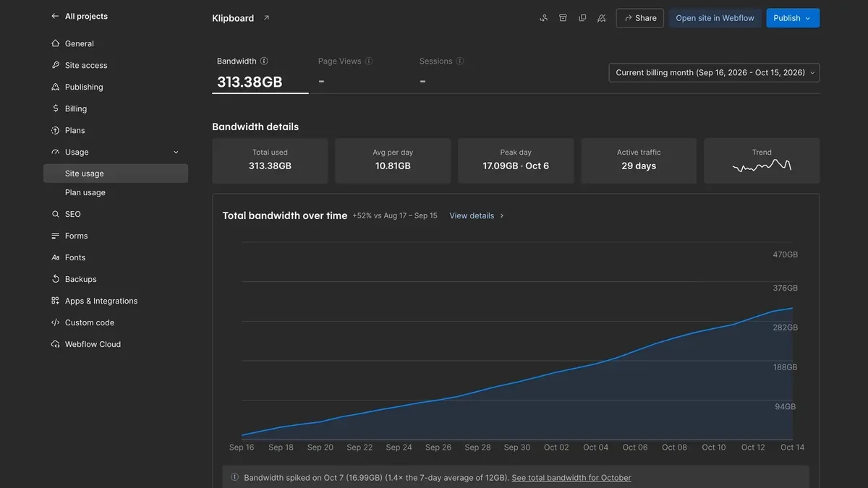Go back to All projects
Viewport: 868px width, 488px height.
coord(79,16)
